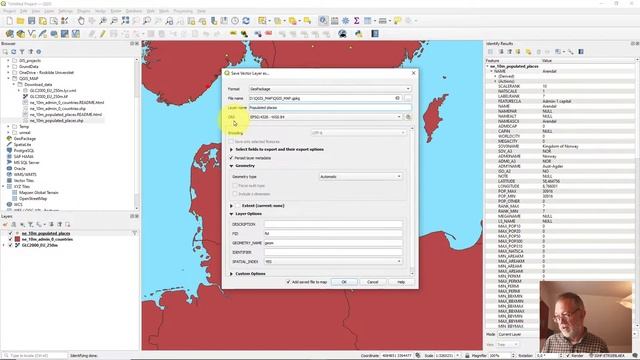Click the New Shapefile Layer icon
The image size is (640, 360).
coord(32,34)
